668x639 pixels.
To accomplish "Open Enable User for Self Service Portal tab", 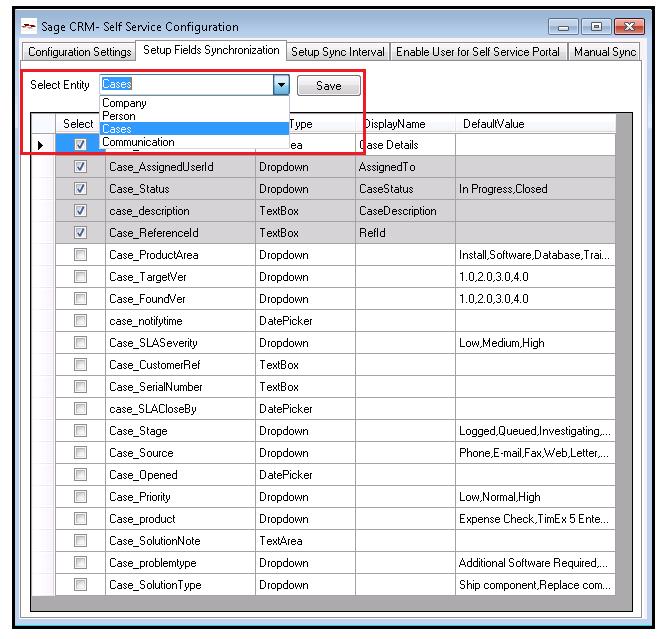I will coord(478,52).
